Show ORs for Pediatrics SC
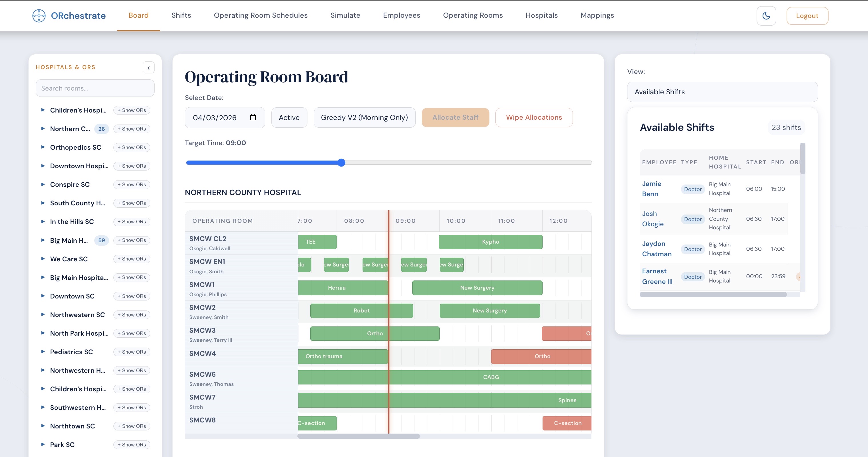Image resolution: width=868 pixels, height=457 pixels. coord(132,352)
